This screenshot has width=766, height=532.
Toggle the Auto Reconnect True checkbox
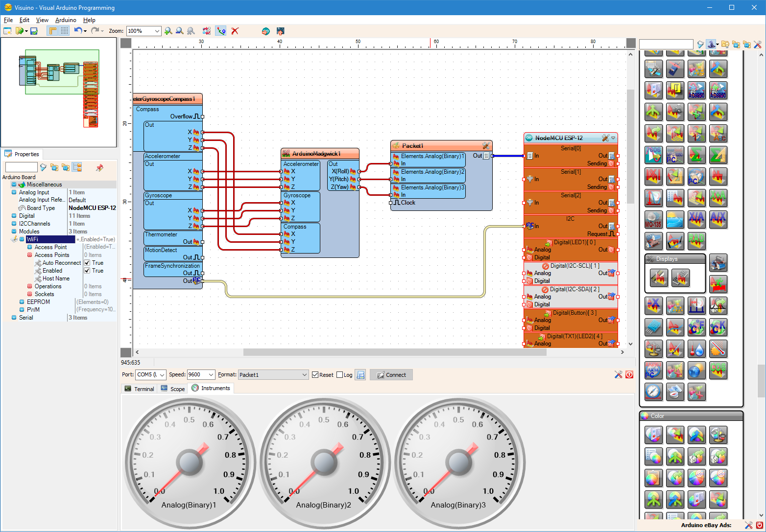point(87,263)
